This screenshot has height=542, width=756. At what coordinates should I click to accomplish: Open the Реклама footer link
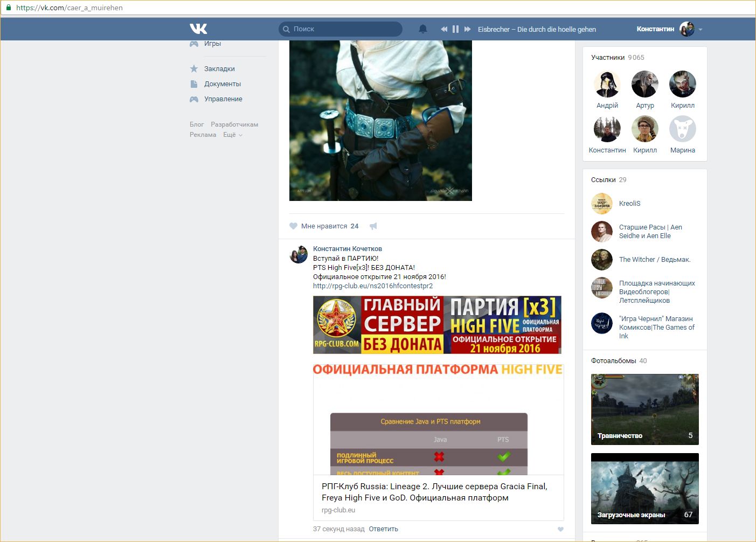point(203,135)
